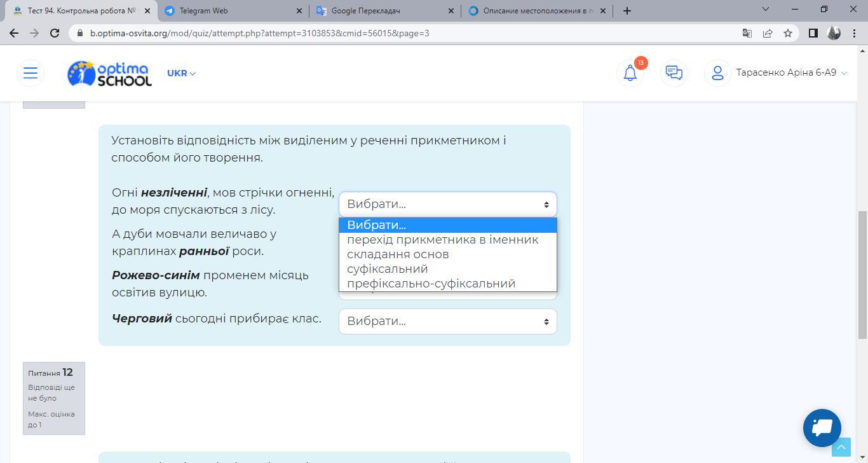The width and height of the screenshot is (868, 463).
Task: Select 'суфіксальний' option in dropdown list
Action: click(x=387, y=269)
